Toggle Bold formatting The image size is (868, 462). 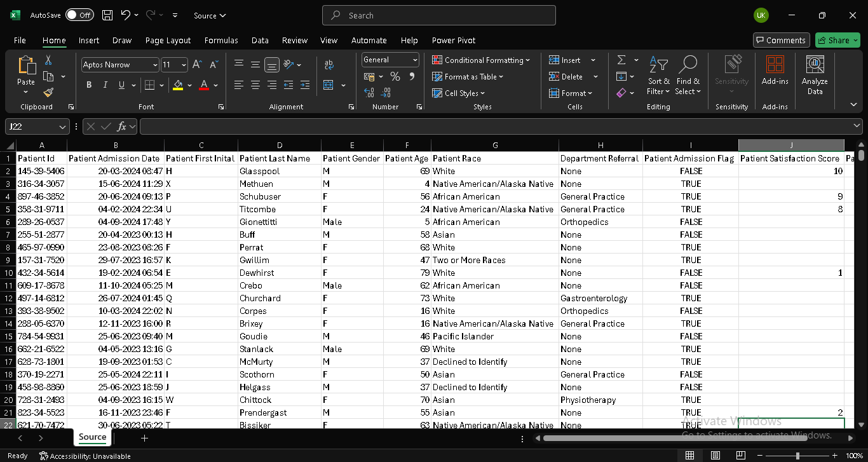(x=89, y=85)
